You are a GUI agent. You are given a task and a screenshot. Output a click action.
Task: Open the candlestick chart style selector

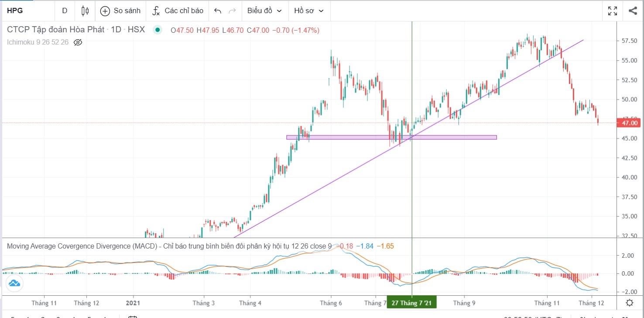point(85,11)
